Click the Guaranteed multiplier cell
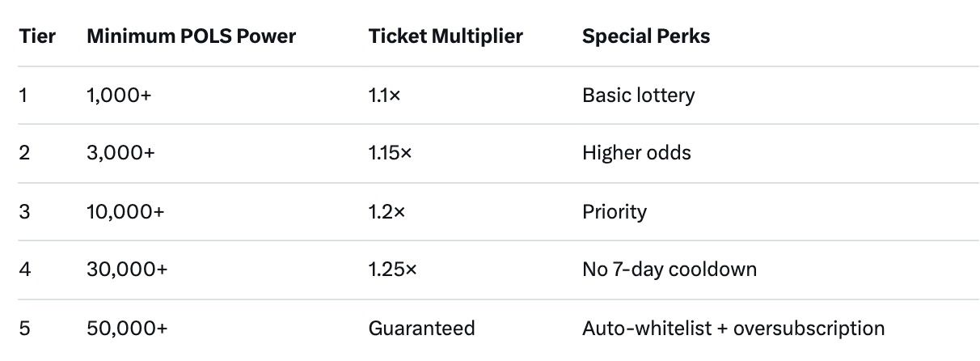 click(421, 328)
